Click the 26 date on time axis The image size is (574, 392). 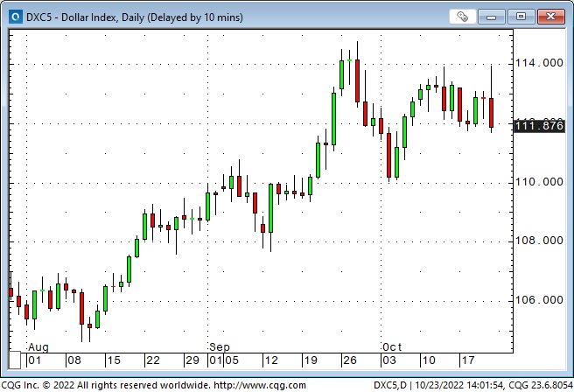(x=350, y=360)
